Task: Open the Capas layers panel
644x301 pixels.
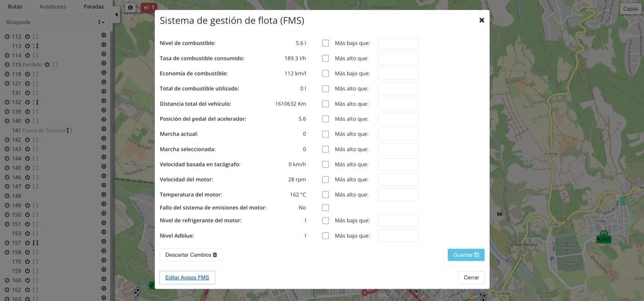Action: tap(631, 8)
